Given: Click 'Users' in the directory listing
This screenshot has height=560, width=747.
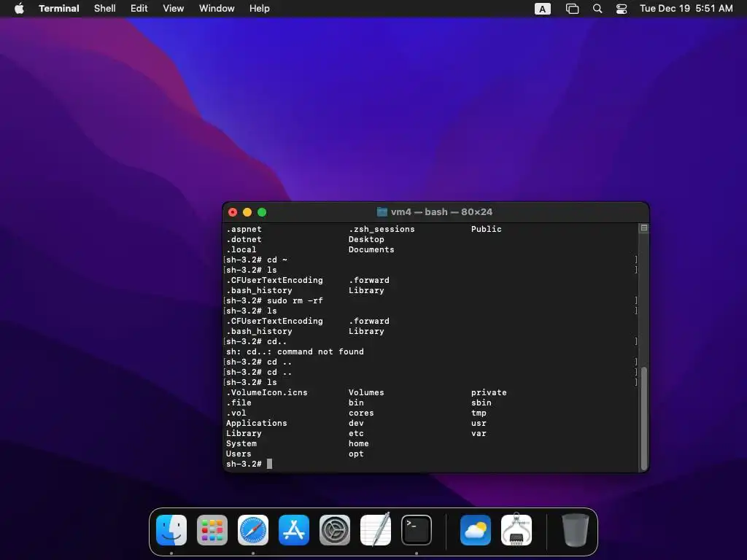Looking at the screenshot, I should 239,454.
